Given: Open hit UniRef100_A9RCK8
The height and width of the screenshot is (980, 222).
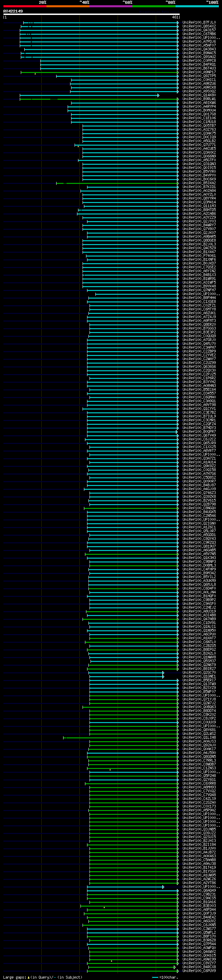Looking at the screenshot, I should point(199,88).
